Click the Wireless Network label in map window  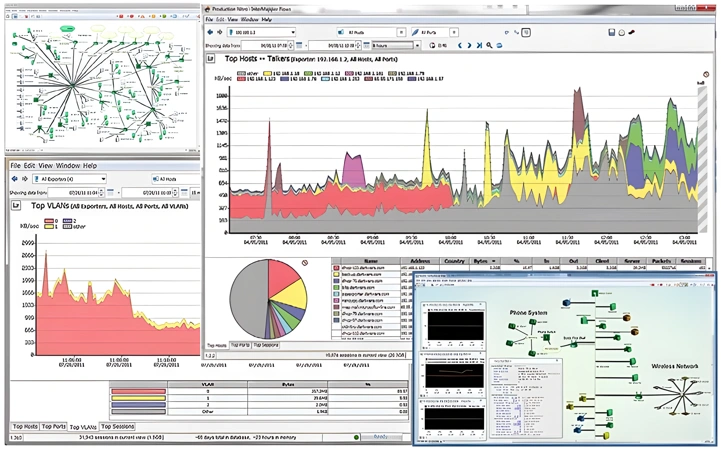pyautogui.click(x=675, y=366)
